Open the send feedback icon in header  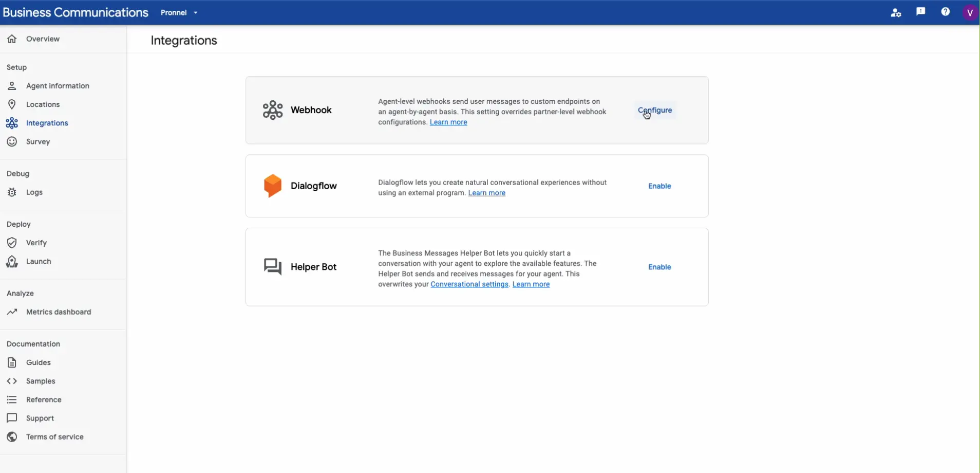coord(920,12)
